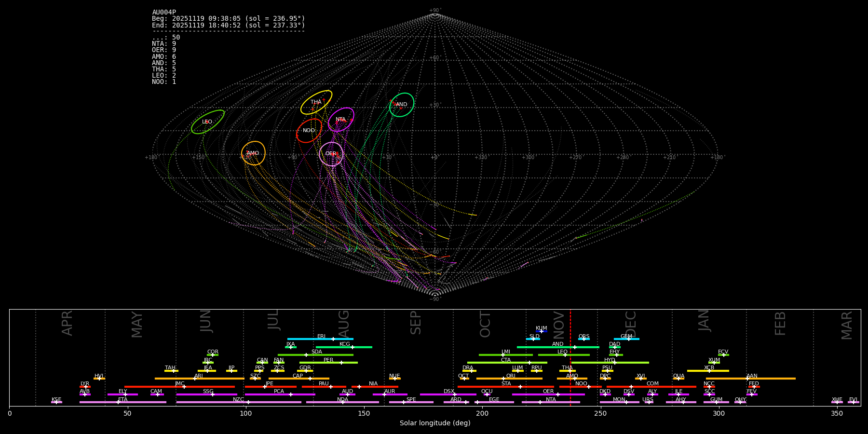Click the 'Solar longitude (deg)' axis label

(435, 423)
